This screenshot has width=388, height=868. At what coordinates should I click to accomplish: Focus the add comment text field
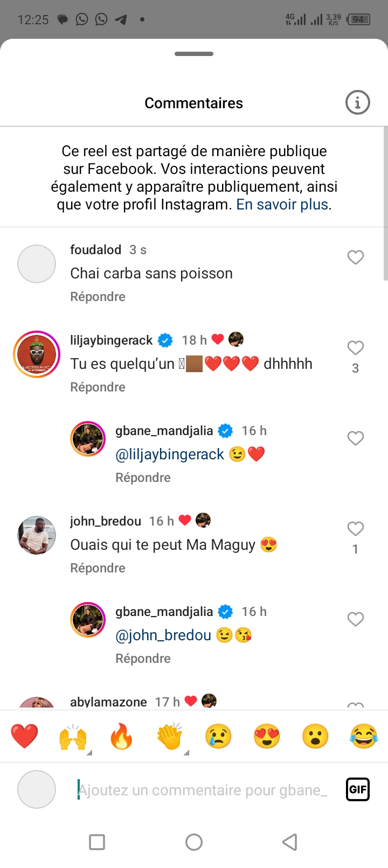pyautogui.click(x=205, y=790)
